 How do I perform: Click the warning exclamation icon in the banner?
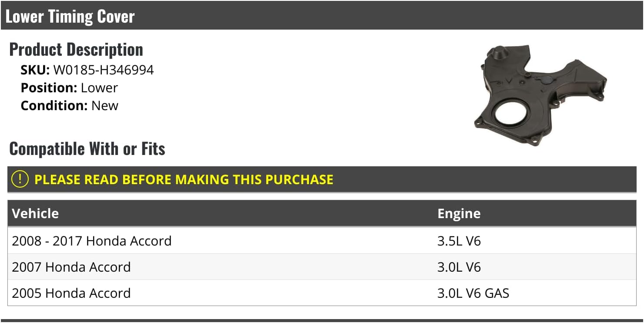[20, 179]
